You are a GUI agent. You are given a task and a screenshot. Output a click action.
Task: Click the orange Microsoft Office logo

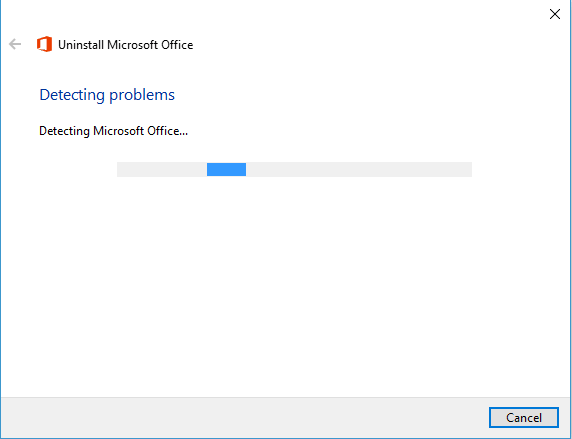(x=44, y=44)
